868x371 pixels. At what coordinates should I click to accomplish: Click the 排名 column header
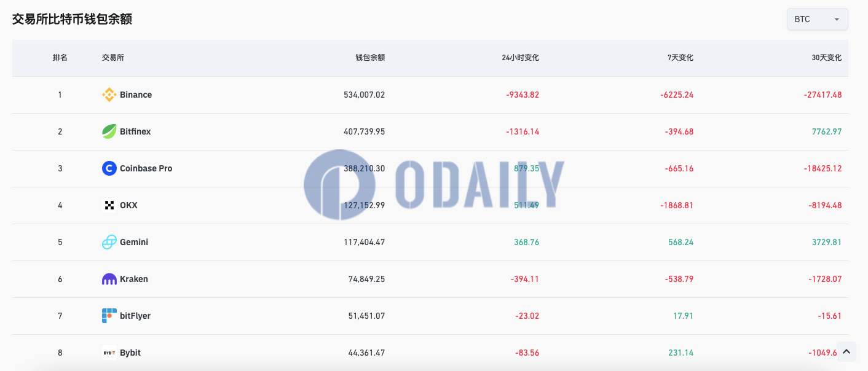(x=60, y=58)
